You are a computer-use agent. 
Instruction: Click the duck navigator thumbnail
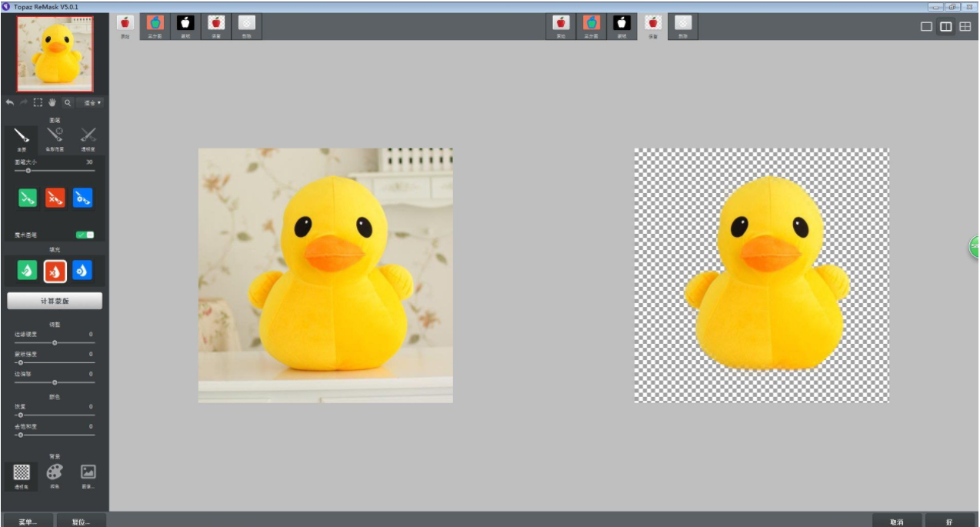pos(55,54)
